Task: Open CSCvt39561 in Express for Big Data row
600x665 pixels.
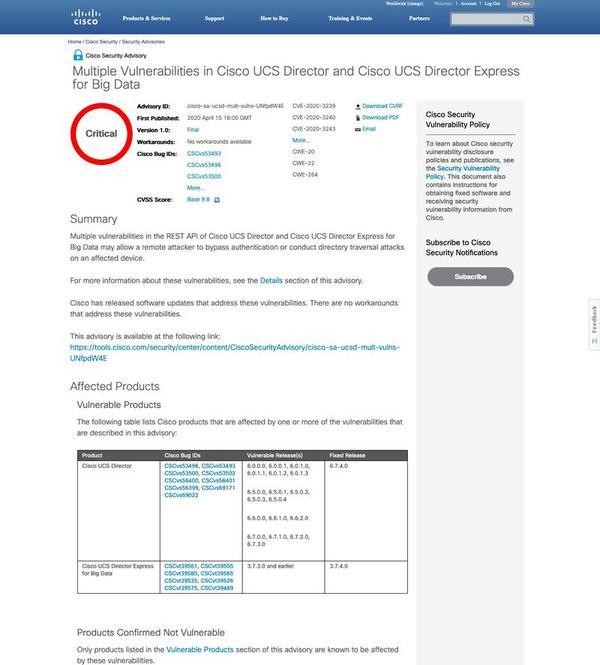Action: 181,566
